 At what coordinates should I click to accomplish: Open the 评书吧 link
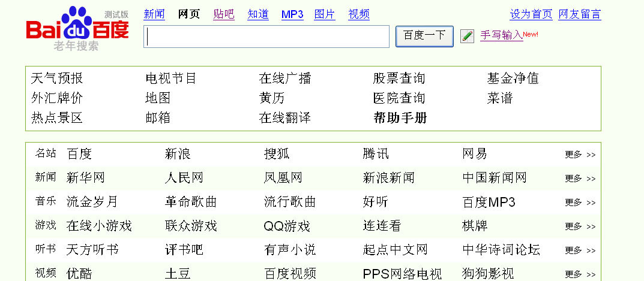tap(184, 249)
